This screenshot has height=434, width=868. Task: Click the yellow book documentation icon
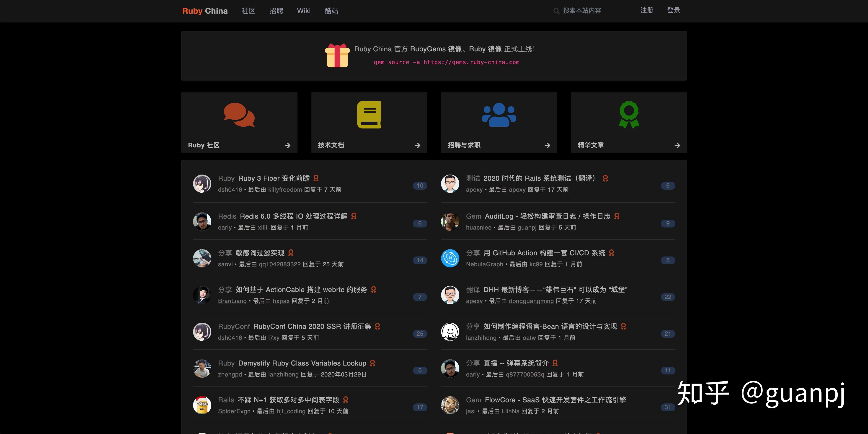(369, 115)
